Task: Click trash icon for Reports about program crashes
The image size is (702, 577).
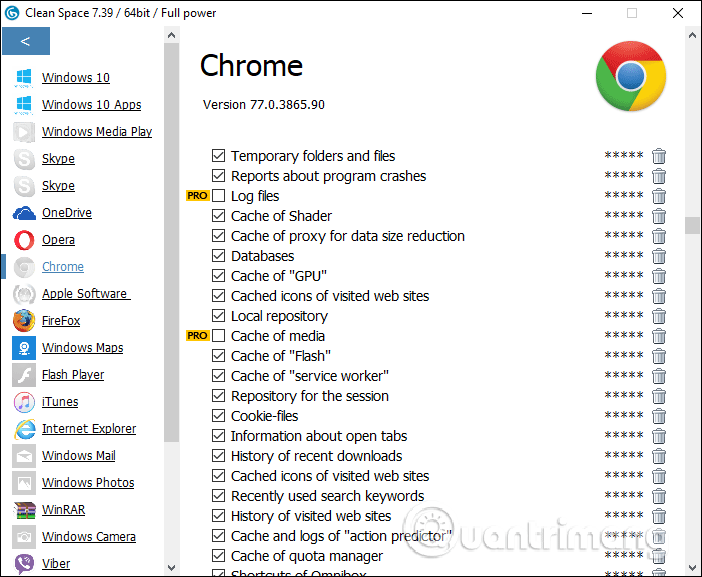Action: (x=659, y=176)
